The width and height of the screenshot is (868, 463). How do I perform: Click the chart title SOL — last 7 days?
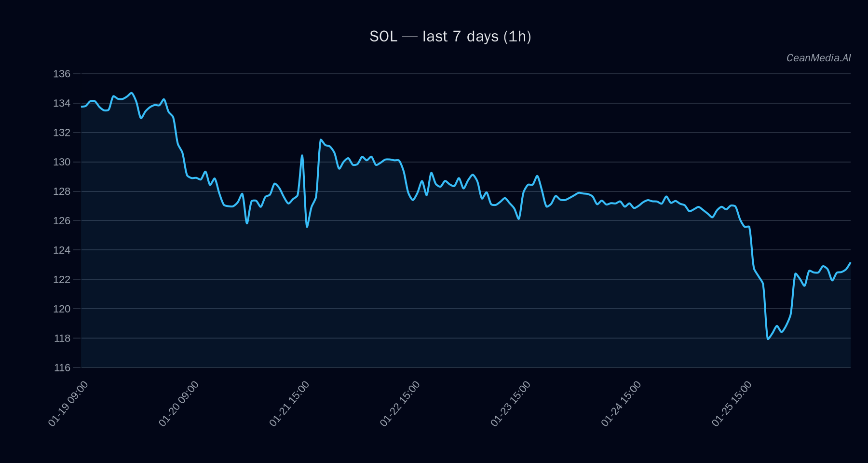coord(451,36)
